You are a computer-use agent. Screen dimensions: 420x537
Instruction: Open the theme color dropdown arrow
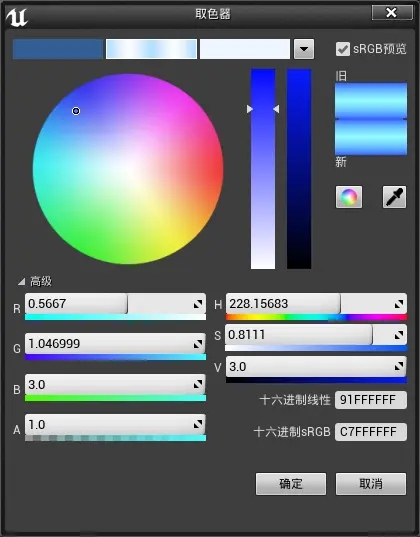pos(304,49)
